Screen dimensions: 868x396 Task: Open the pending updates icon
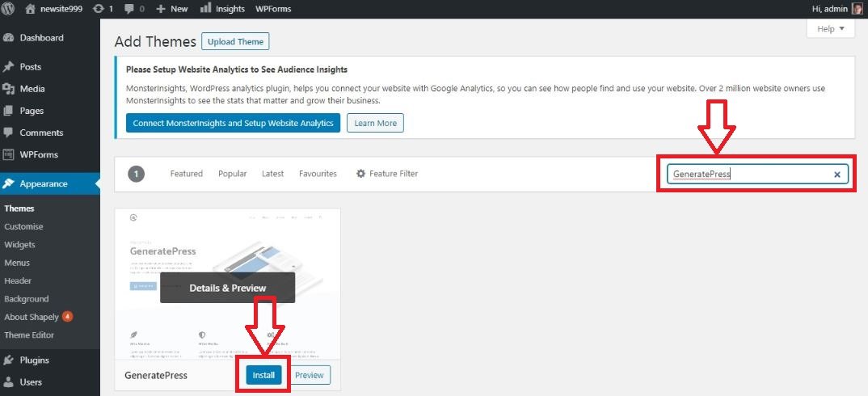tap(103, 9)
